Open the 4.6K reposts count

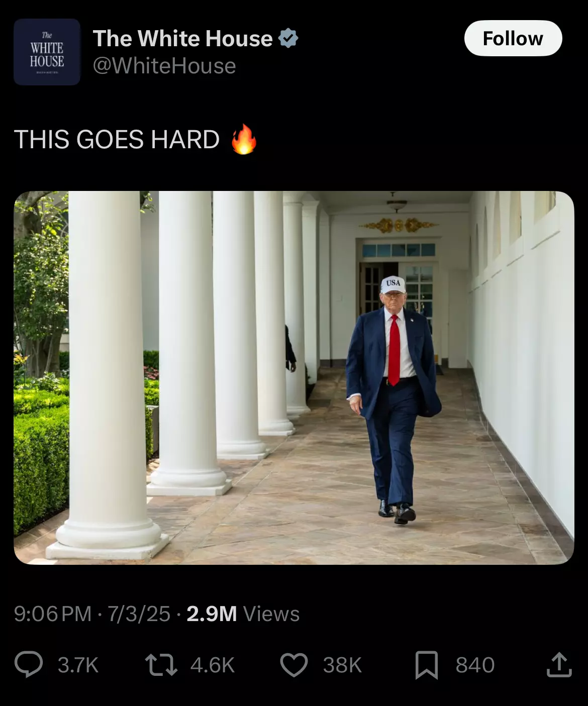click(213, 665)
